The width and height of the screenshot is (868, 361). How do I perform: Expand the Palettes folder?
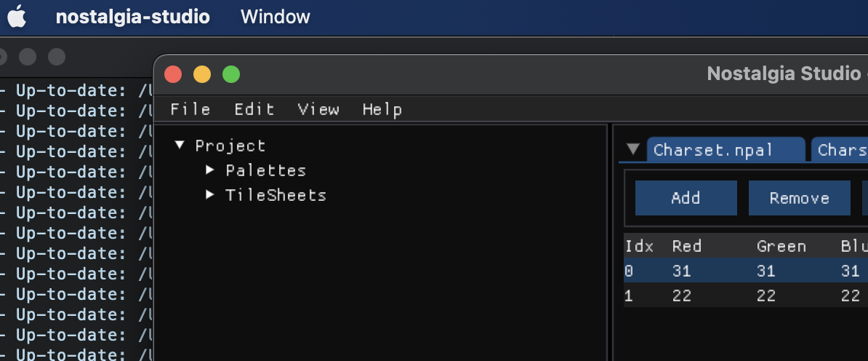[x=210, y=170]
